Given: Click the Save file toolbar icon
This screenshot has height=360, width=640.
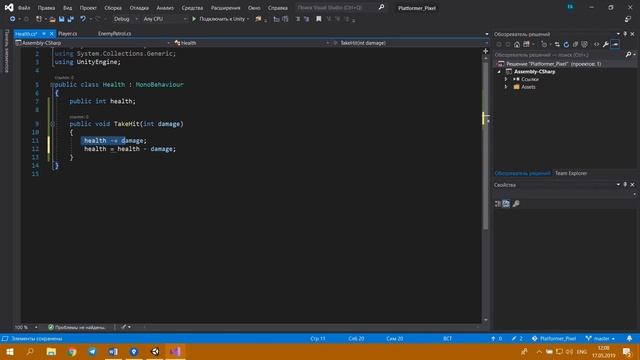Looking at the screenshot, I should coord(61,19).
